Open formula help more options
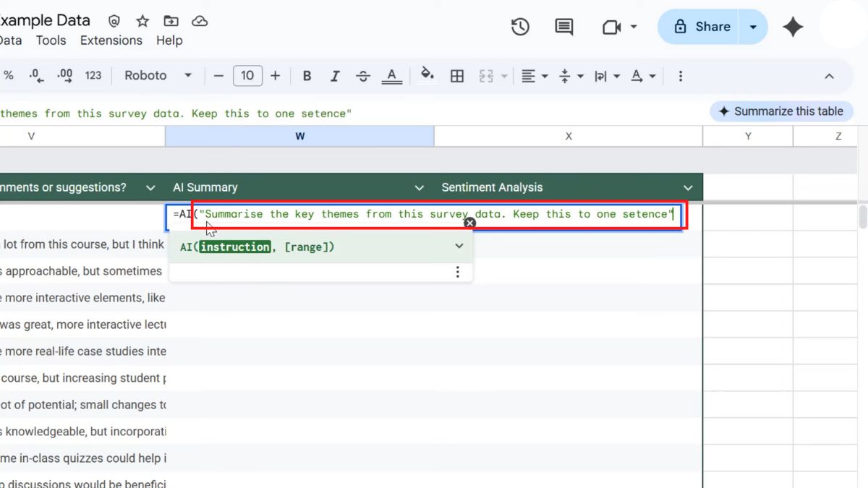Image resolution: width=868 pixels, height=488 pixels. (x=457, y=272)
